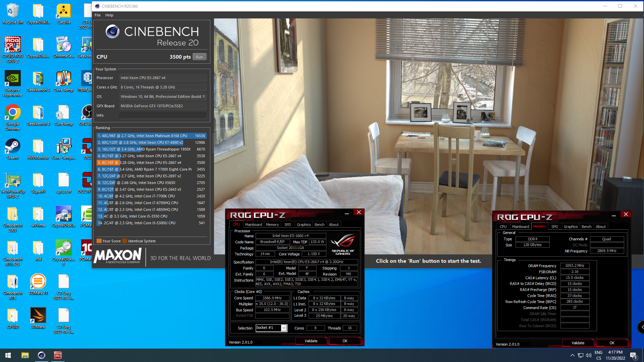Click OK in the right CPU-Z window
Viewport: 644px width, 362px height.
(x=612, y=343)
